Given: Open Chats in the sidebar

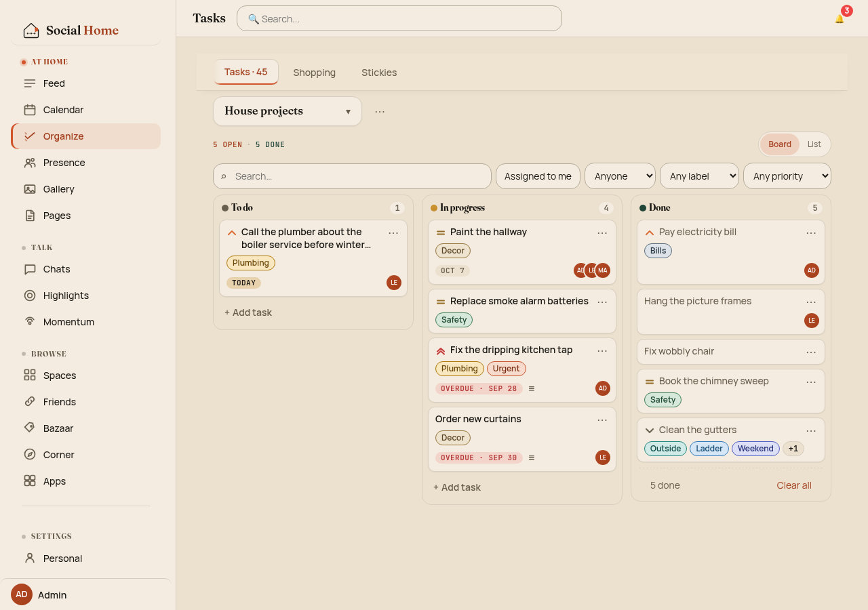Looking at the screenshot, I should tap(85, 269).
